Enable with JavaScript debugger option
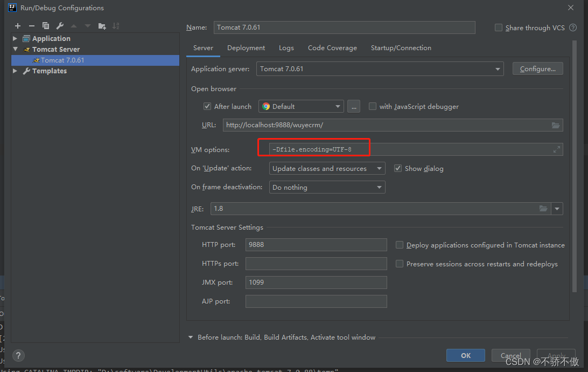This screenshot has height=372, width=588. (x=373, y=106)
